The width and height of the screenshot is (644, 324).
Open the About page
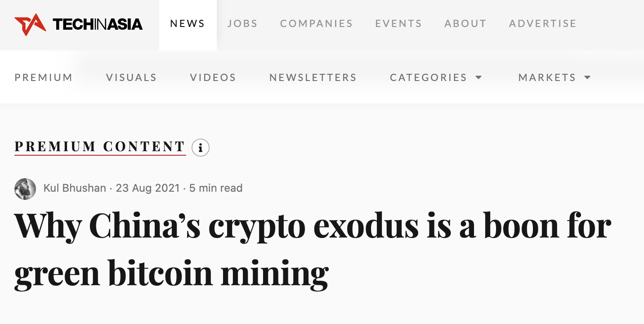465,24
